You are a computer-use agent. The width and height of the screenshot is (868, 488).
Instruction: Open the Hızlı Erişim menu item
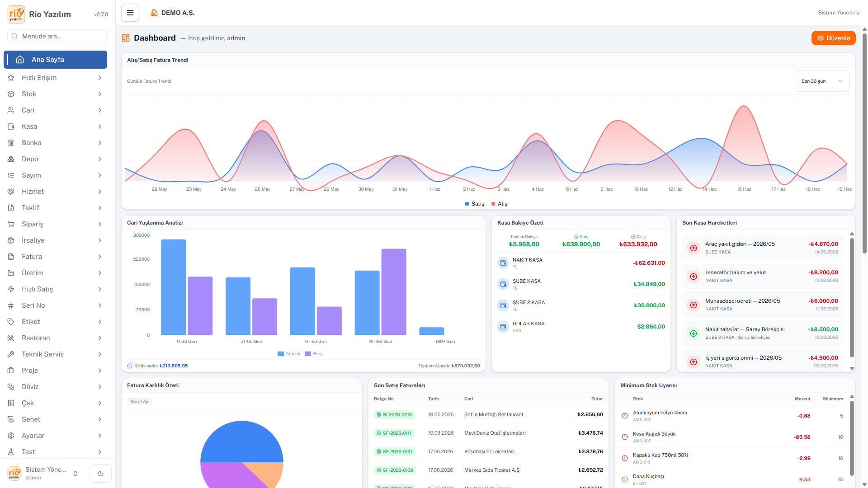click(x=55, y=78)
